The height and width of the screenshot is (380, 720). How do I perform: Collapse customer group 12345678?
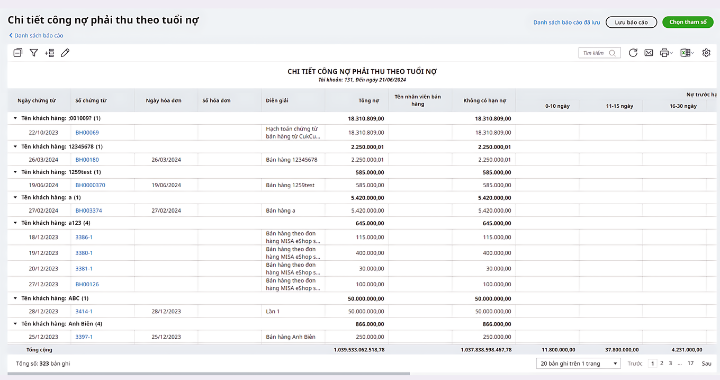(x=15, y=147)
